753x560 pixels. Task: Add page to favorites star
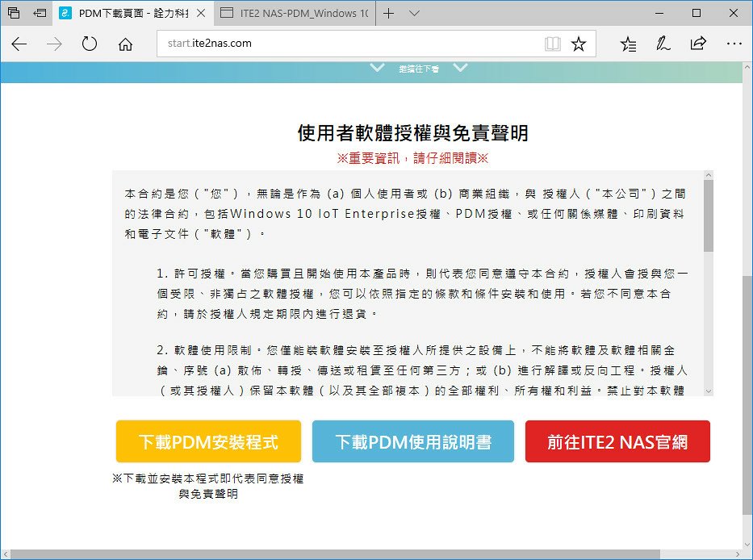579,44
